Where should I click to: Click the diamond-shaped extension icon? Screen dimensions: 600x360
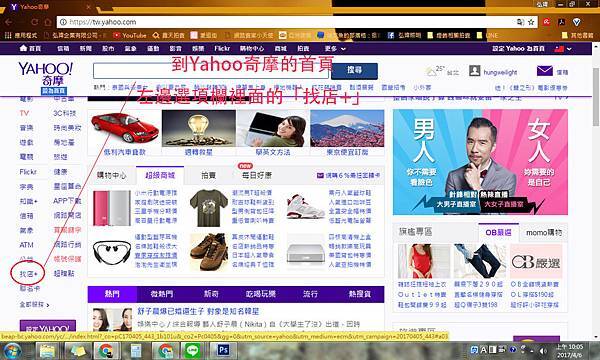(x=577, y=22)
